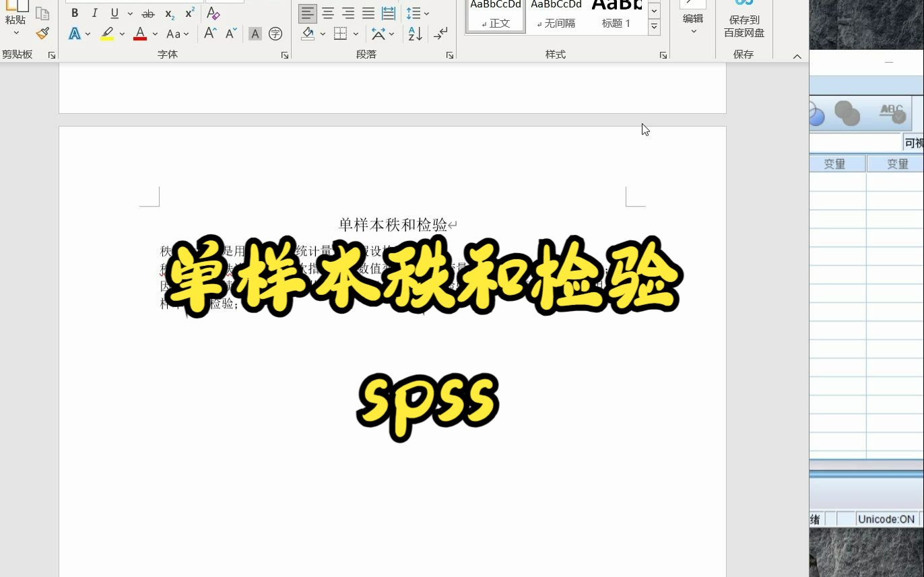Click SPSS Unicode:ON status indicator
Viewport: 924px width, 577px height.
click(x=887, y=519)
